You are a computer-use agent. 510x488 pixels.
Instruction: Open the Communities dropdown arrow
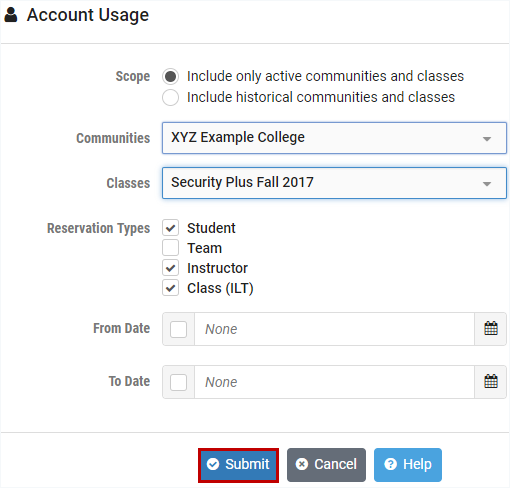487,139
